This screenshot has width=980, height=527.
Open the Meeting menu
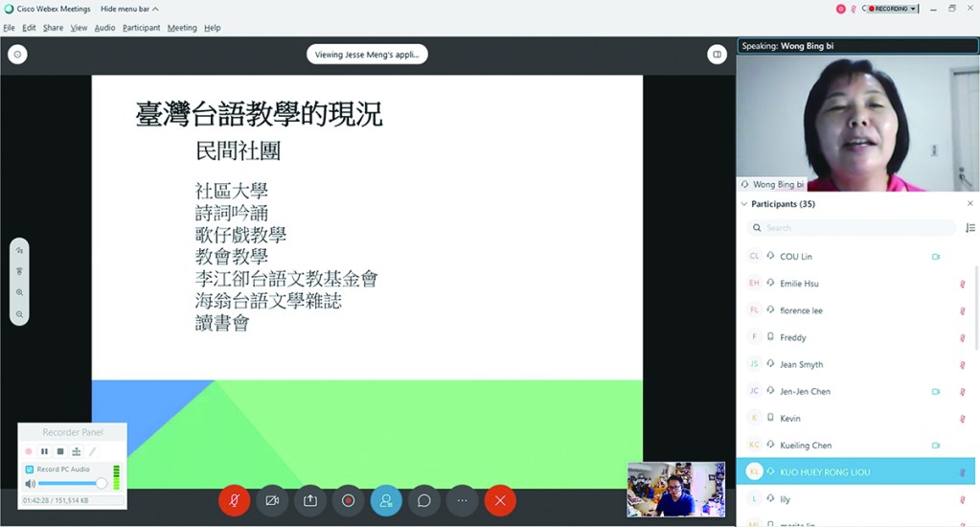[182, 28]
